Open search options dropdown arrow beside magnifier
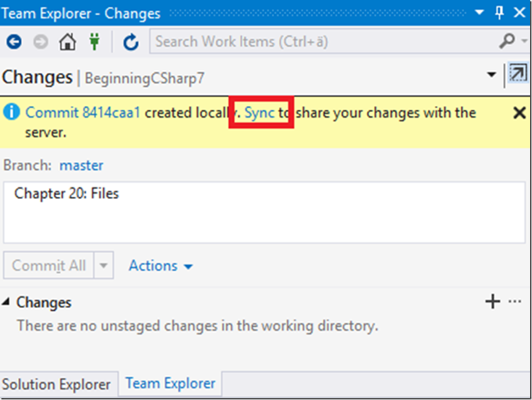 click(524, 41)
